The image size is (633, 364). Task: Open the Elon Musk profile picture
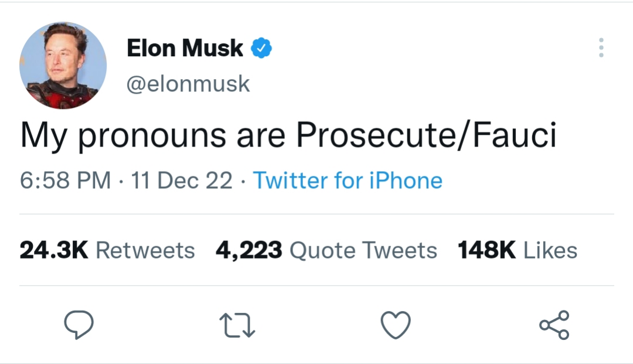(63, 66)
